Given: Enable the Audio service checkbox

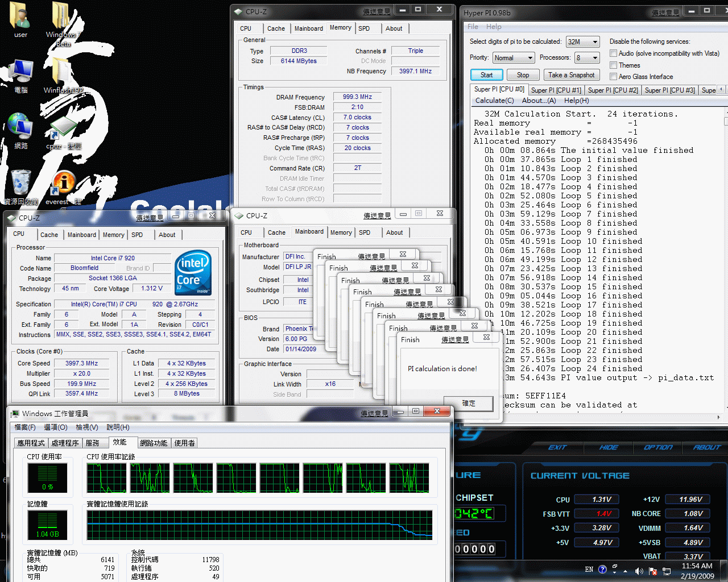Looking at the screenshot, I should pos(613,53).
